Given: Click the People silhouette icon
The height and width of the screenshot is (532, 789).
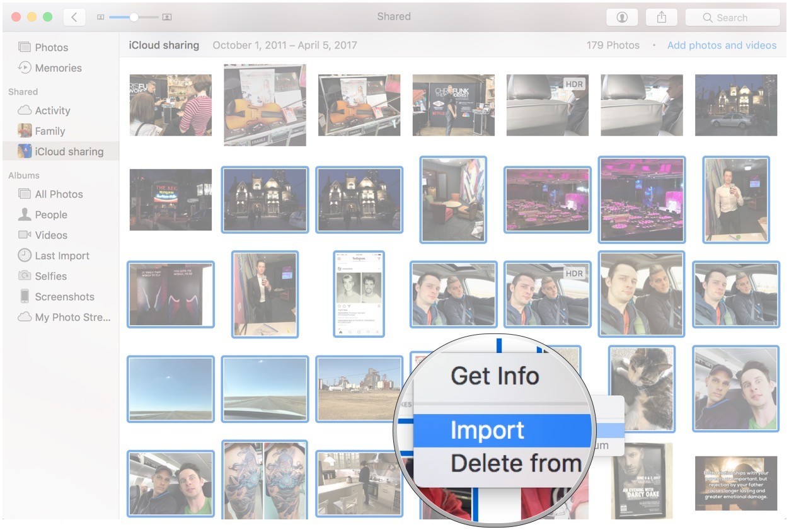Looking at the screenshot, I should click(x=25, y=214).
